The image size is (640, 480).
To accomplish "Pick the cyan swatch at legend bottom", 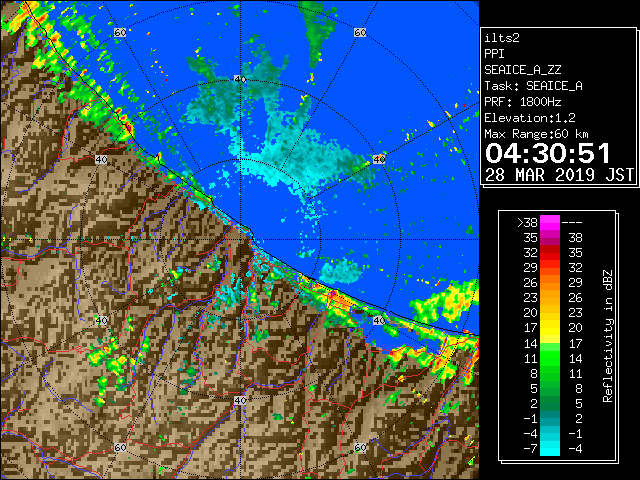I will pyautogui.click(x=550, y=449).
